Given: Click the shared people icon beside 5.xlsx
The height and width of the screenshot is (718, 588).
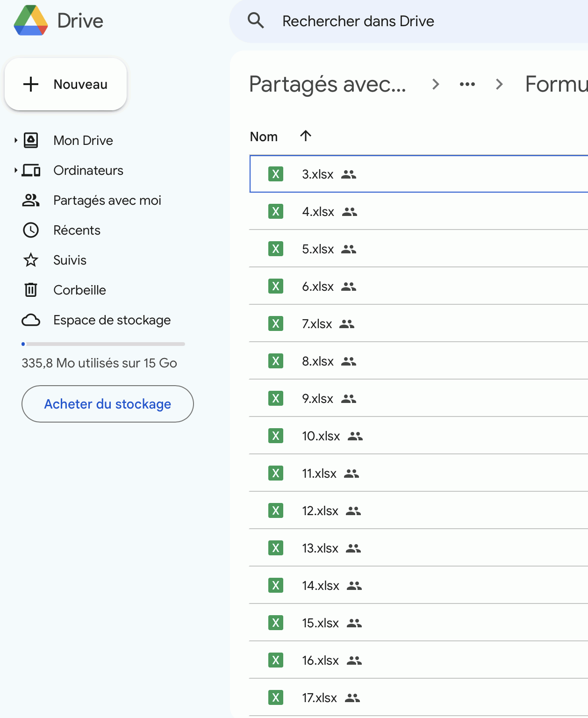Looking at the screenshot, I should coord(349,249).
